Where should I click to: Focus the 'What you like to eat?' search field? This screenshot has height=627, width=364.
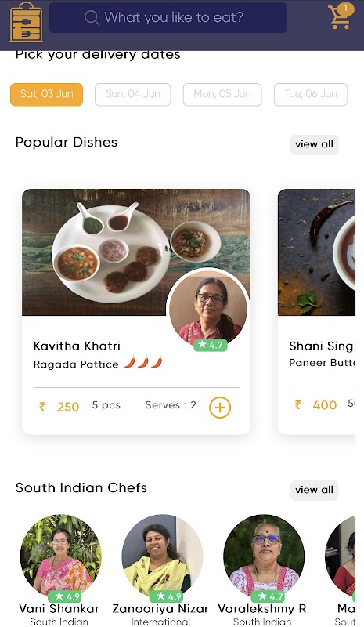[x=168, y=17]
